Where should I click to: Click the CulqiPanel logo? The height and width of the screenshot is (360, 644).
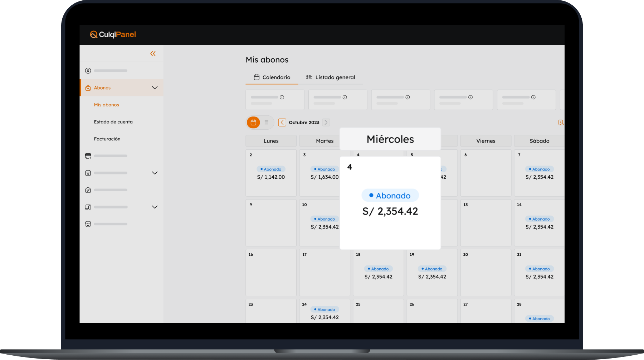[113, 34]
